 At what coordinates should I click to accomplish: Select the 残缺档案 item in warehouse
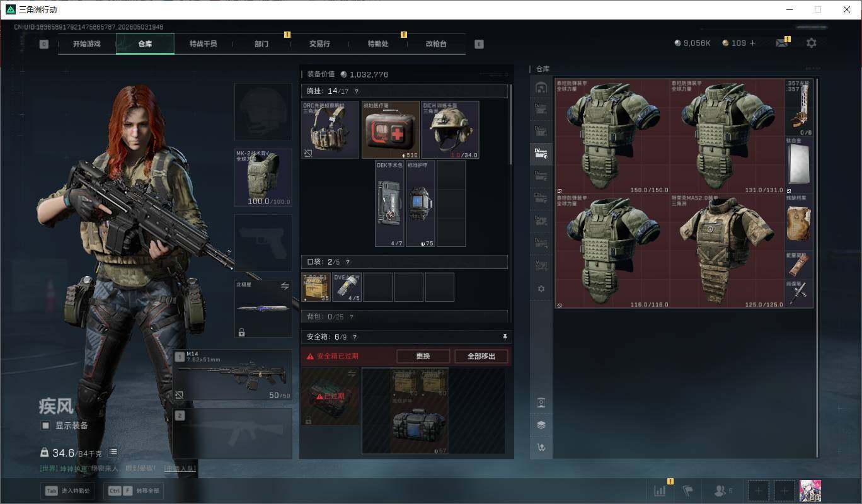799,222
